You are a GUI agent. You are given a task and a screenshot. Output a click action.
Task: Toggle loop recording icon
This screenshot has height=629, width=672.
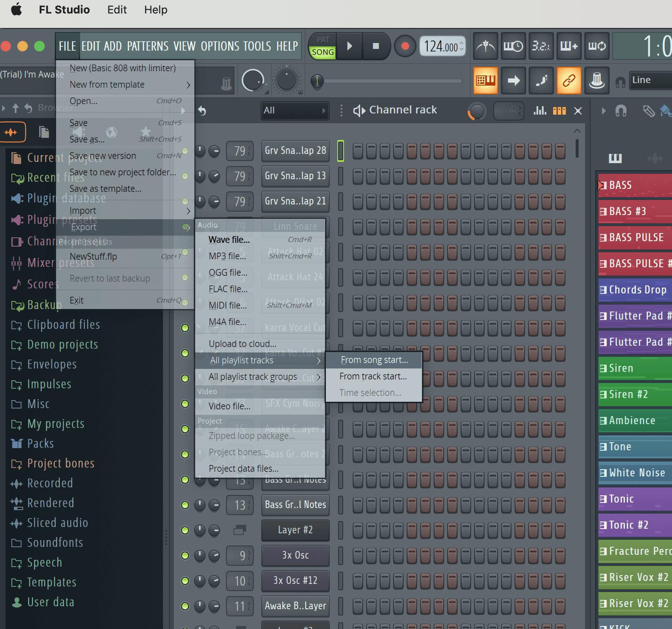click(597, 46)
